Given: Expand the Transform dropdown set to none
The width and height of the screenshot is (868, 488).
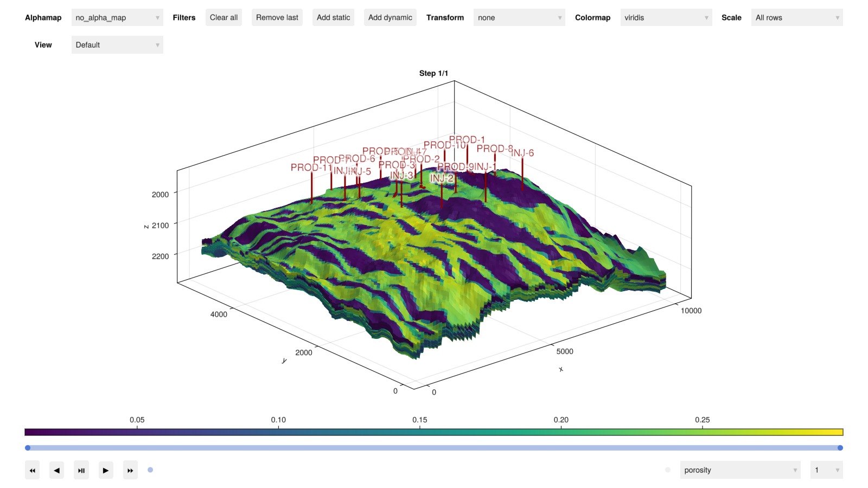Looking at the screenshot, I should [519, 17].
